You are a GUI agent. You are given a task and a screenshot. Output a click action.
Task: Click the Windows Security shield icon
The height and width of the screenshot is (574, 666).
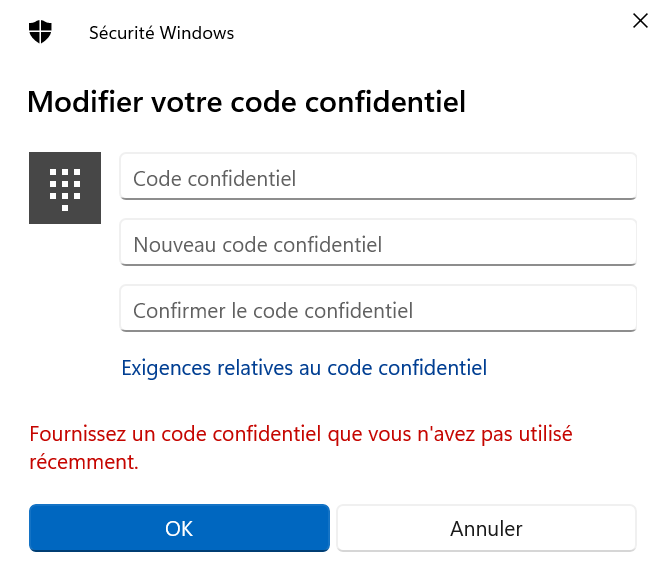pos(40,32)
